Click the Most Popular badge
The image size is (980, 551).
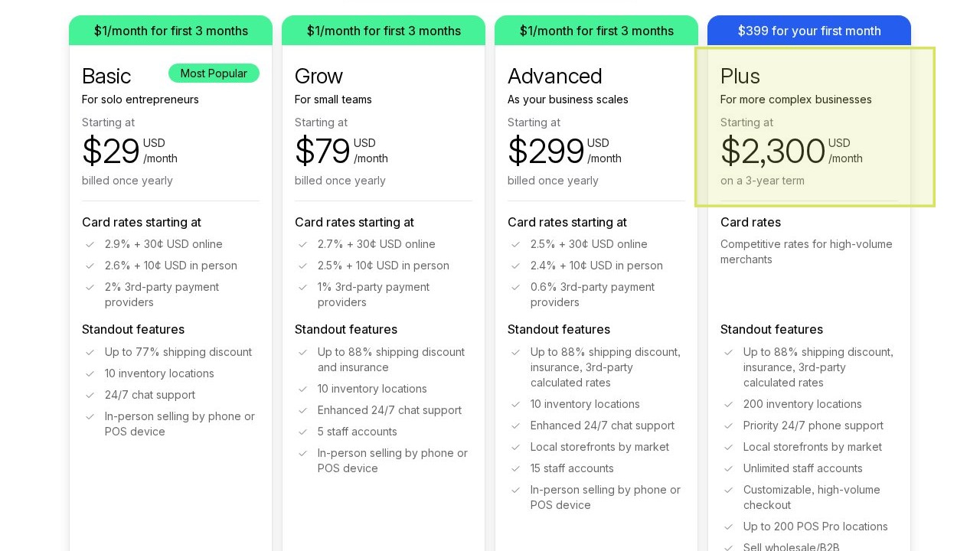[x=214, y=73]
